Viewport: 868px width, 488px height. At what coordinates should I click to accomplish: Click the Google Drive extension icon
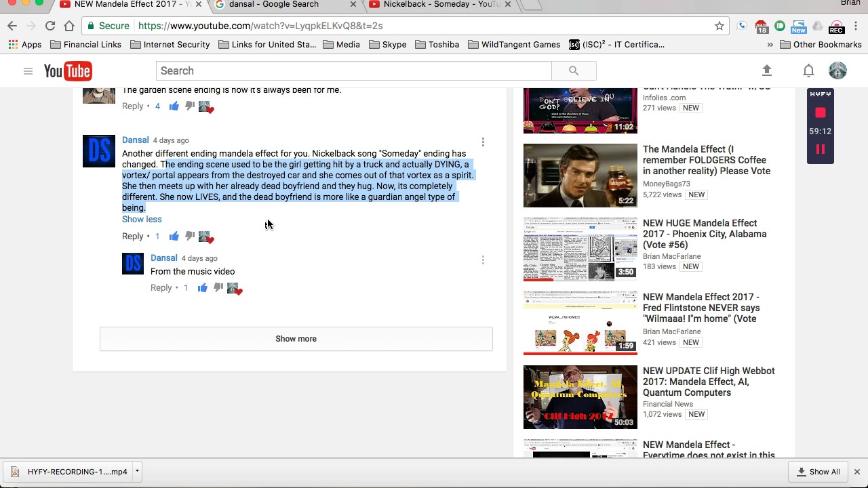(818, 26)
